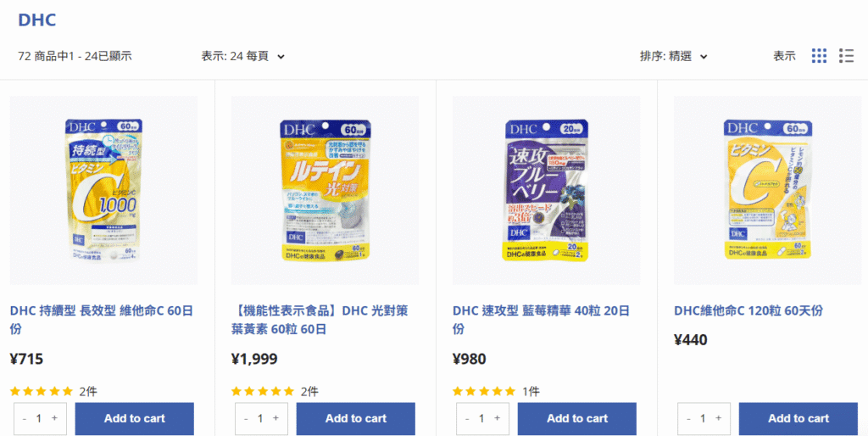Add ¥1,999 lutein product to cart
Viewport: 868px width, 436px height.
click(x=355, y=418)
